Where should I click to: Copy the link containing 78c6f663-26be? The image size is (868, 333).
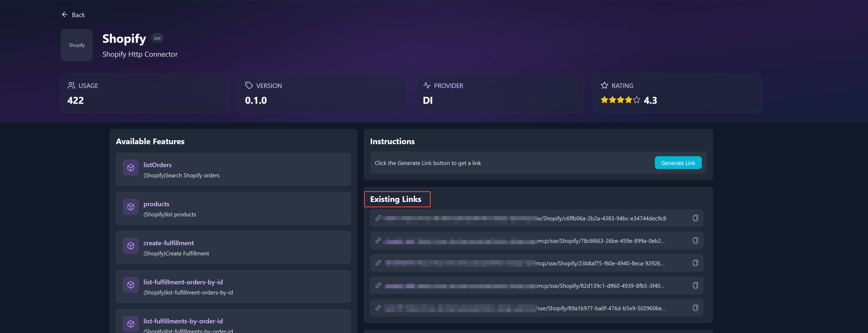[695, 241]
